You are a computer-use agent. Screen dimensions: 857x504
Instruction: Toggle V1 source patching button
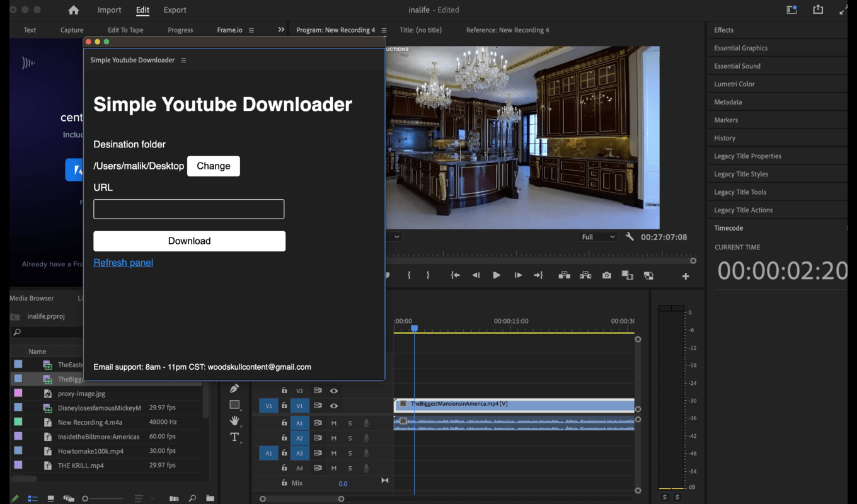click(268, 406)
